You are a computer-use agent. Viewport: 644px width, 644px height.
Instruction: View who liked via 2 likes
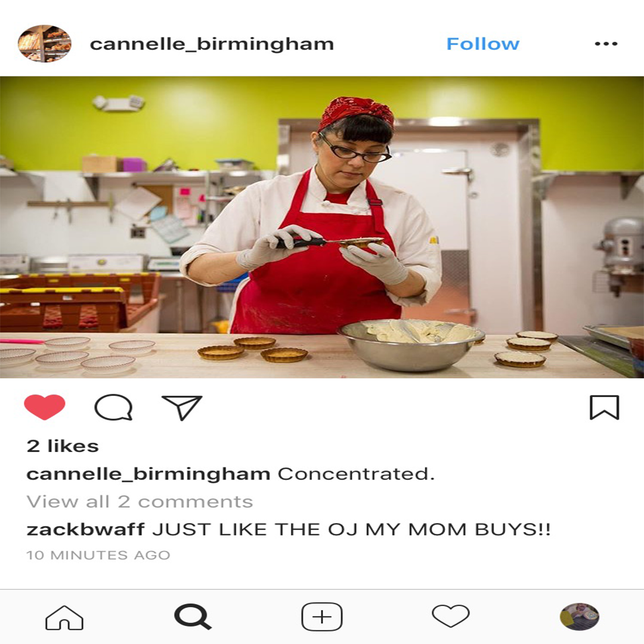pos(63,446)
